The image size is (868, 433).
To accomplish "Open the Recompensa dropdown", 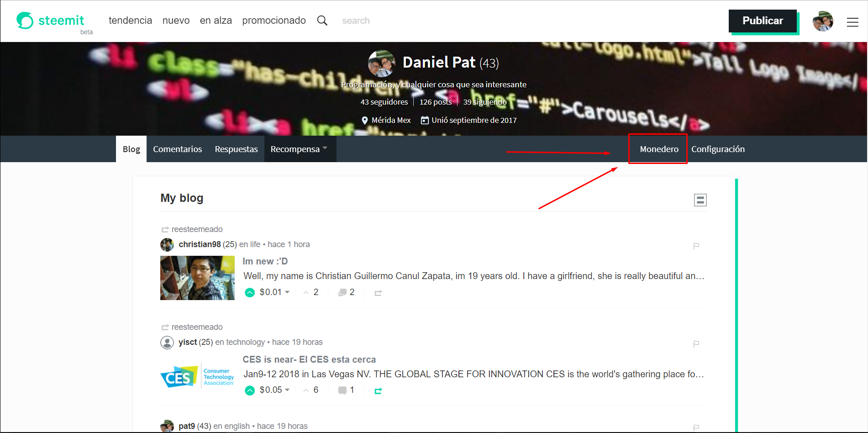I will point(300,149).
